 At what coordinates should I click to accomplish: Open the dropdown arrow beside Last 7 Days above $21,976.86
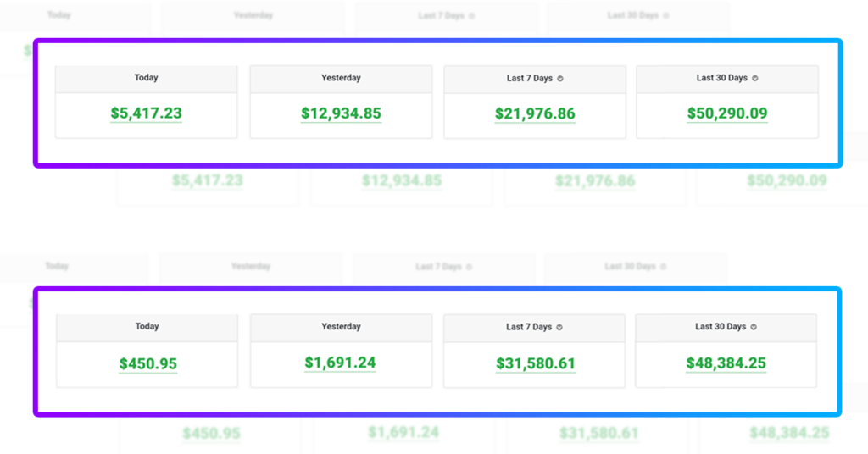pyautogui.click(x=560, y=79)
